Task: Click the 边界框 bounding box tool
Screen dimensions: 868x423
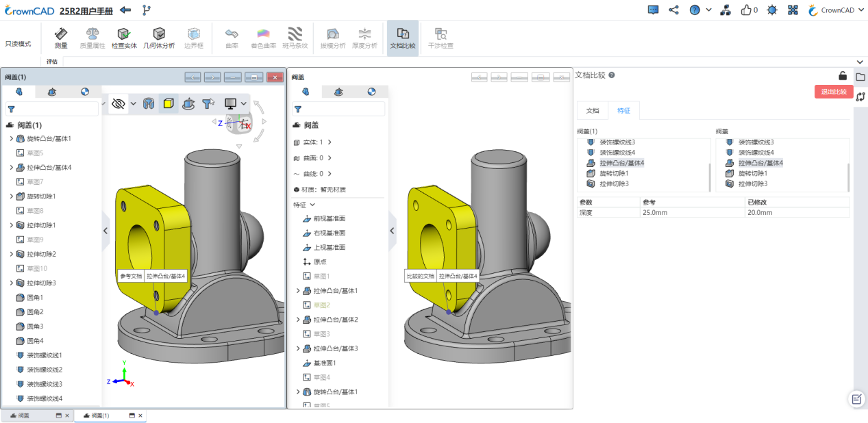Action: point(194,38)
